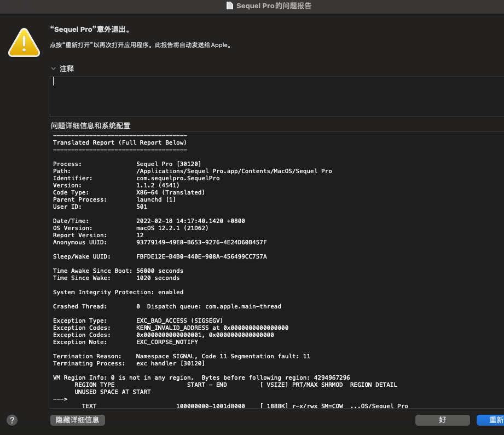Image resolution: width=504 pixels, height=435 pixels.
Task: Click the yellow warning triangle icon
Action: click(x=24, y=43)
